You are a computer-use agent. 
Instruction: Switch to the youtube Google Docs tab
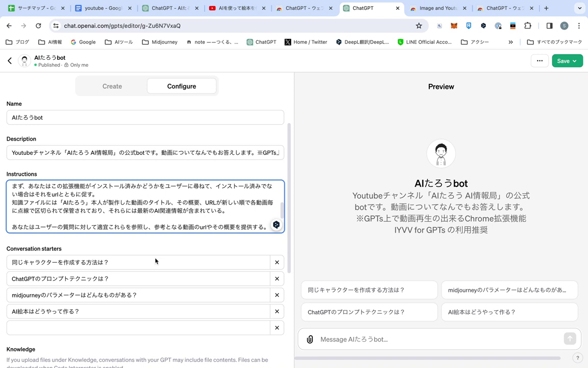point(103,8)
